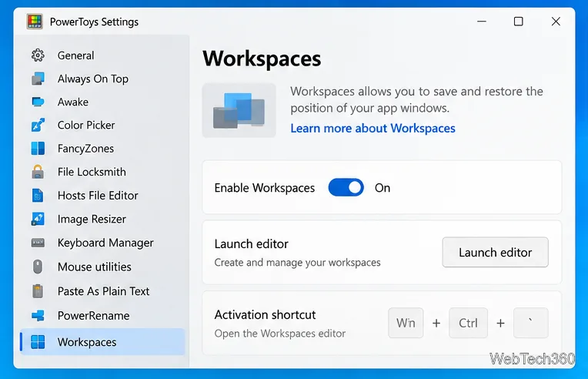Image resolution: width=588 pixels, height=379 pixels.
Task: Click the Win key in activation shortcut
Action: pyautogui.click(x=406, y=323)
